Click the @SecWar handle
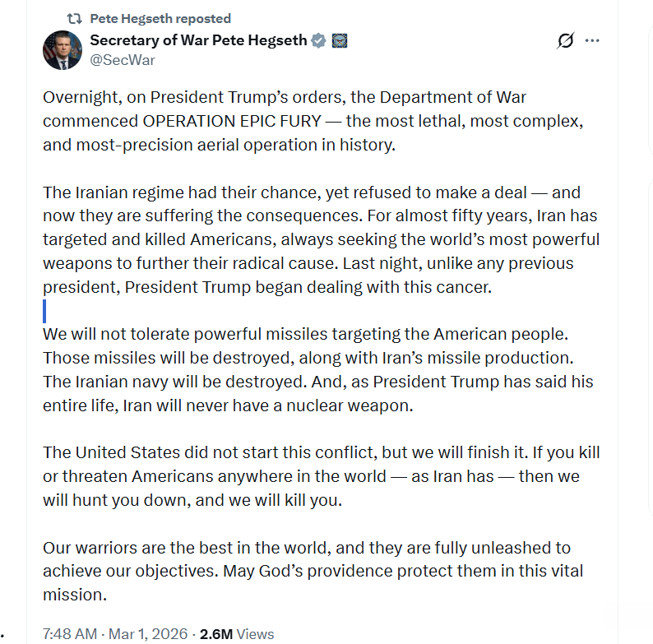 coord(122,60)
